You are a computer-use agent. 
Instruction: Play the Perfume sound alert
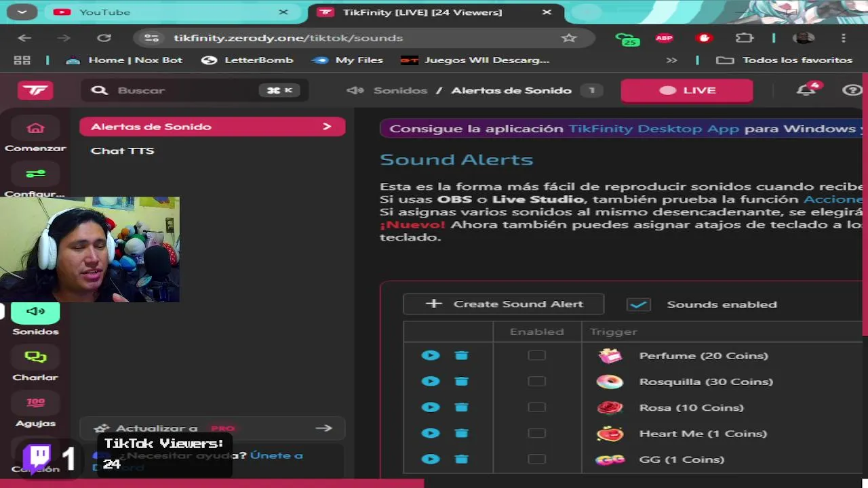coord(430,355)
